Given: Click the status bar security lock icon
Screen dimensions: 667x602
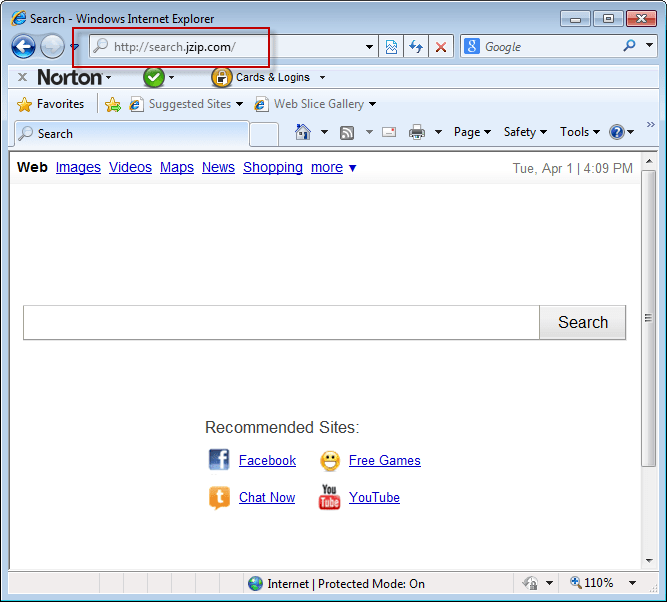Looking at the screenshot, I should click(530, 583).
